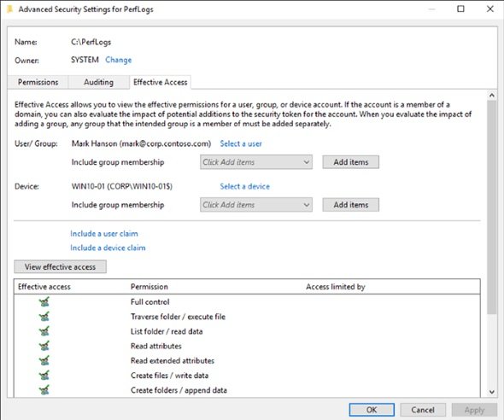
Task: Select the Effective Access tab
Action: coord(161,82)
